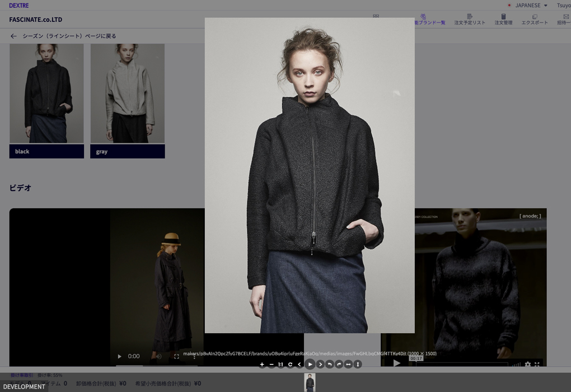571x392 pixels.
Task: Open the JAPANESE language dropdown
Action: (x=528, y=6)
